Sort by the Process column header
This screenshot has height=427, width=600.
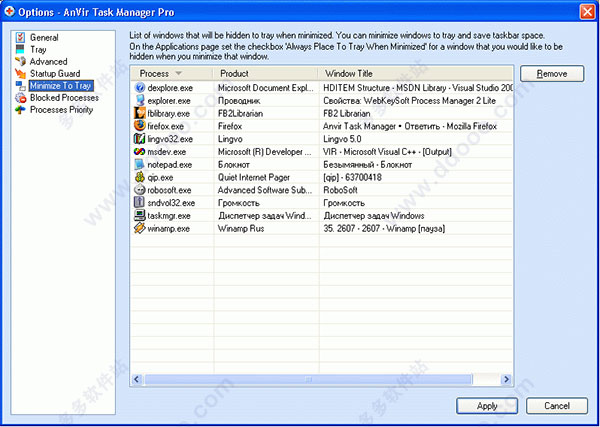(171, 73)
